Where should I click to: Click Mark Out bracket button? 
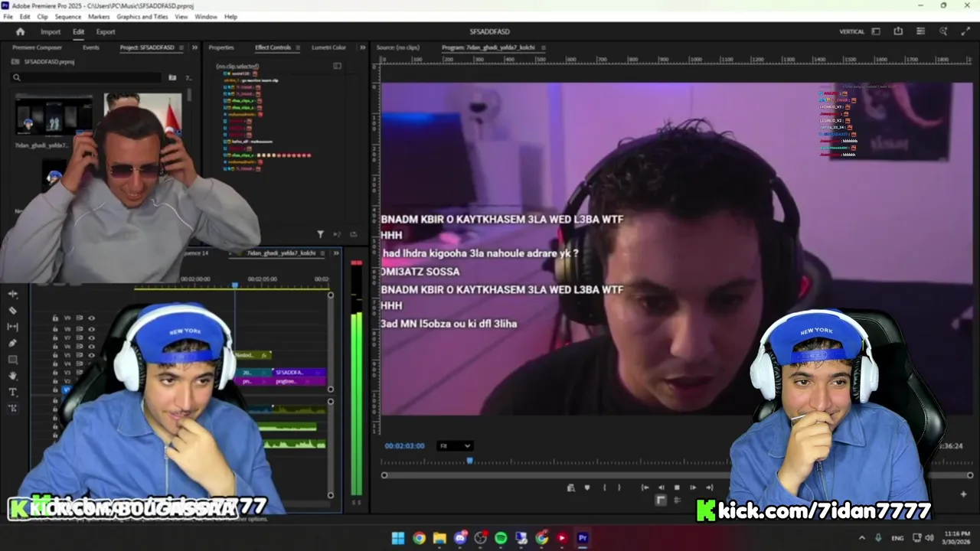[619, 487]
